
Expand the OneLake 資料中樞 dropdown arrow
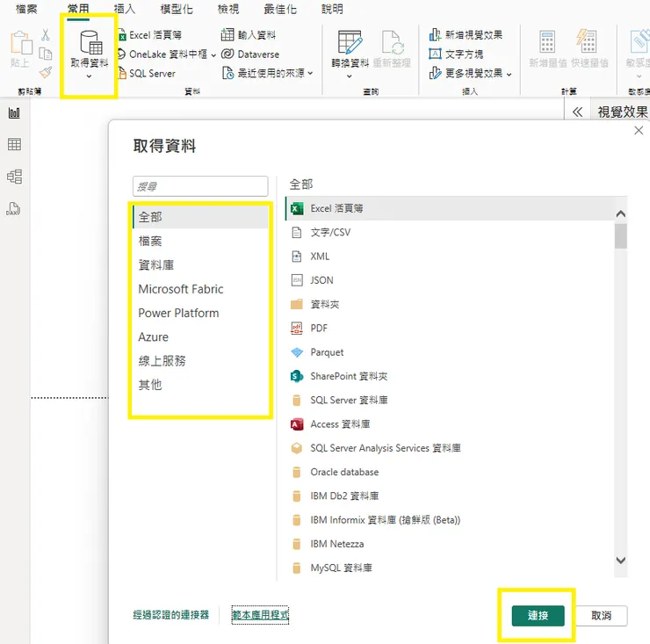[x=213, y=54]
